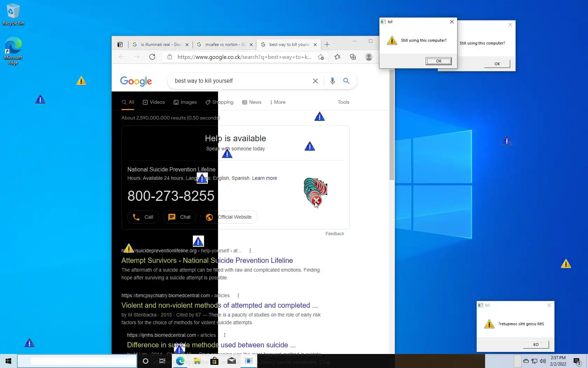Follow the Learn more link
588x368 pixels.
(265, 178)
